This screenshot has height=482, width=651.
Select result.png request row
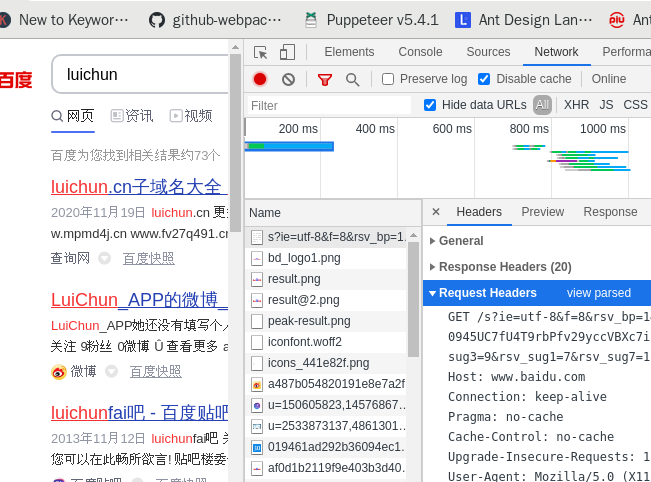coord(326,279)
